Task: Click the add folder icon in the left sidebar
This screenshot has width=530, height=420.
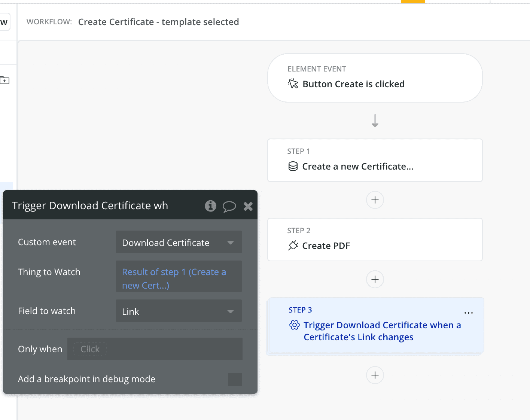Action: pos(5,80)
